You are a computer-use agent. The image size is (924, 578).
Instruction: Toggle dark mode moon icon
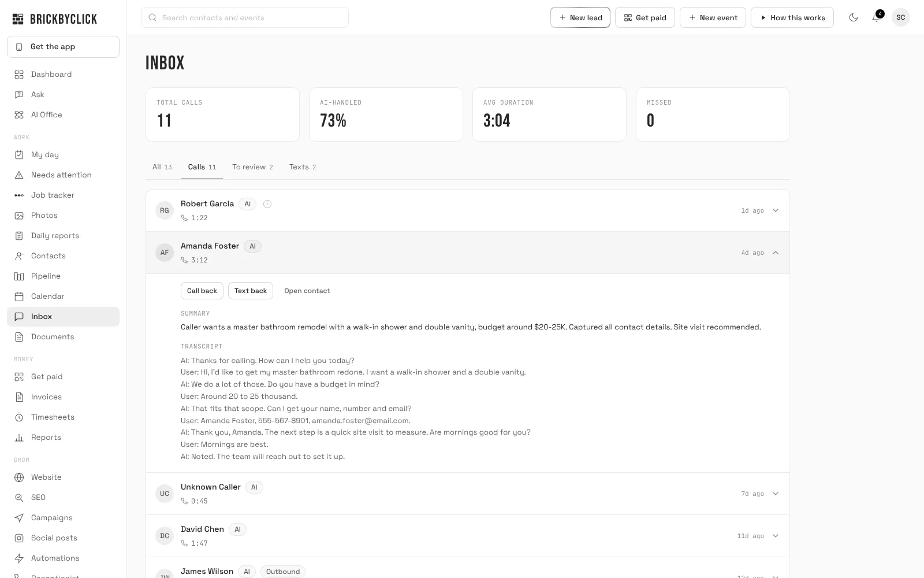point(854,17)
